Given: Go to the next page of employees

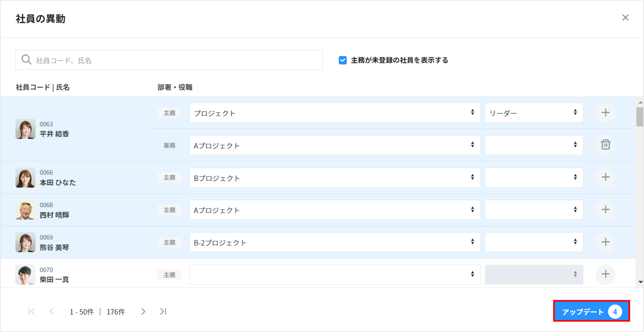Looking at the screenshot, I should coord(143,312).
